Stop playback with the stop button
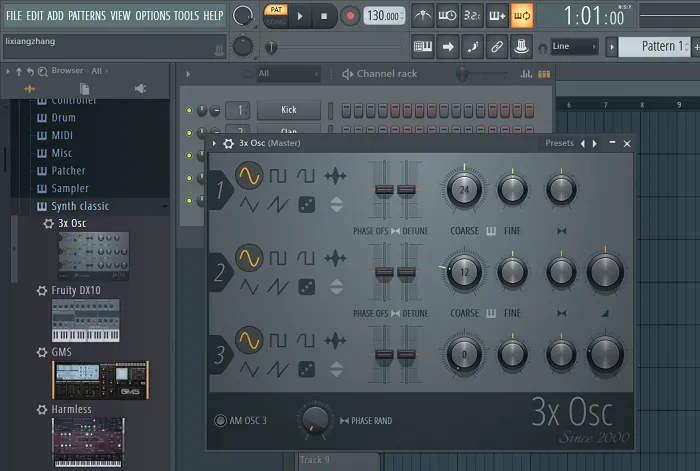The height and width of the screenshot is (471, 700). tap(324, 16)
